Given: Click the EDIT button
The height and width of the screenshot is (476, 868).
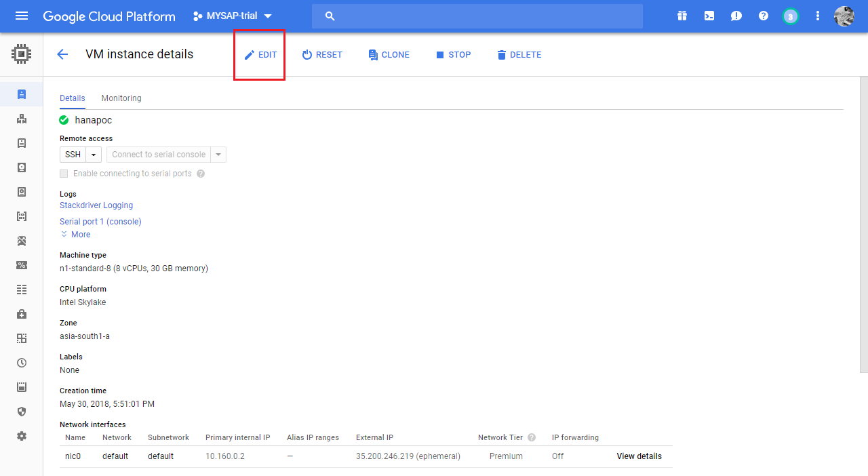Looking at the screenshot, I should click(260, 55).
